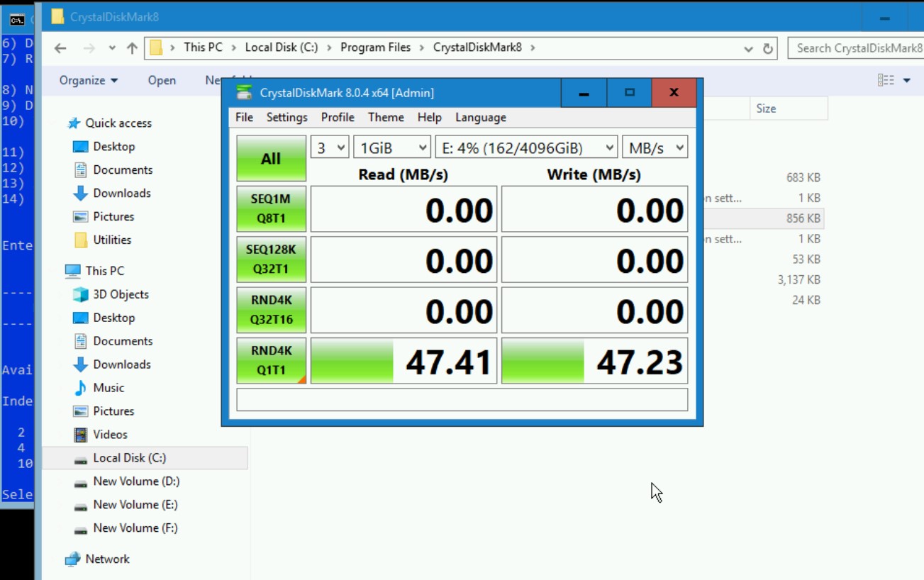924x580 pixels.
Task: Minimize the CrystalDiskMark window
Action: click(584, 92)
